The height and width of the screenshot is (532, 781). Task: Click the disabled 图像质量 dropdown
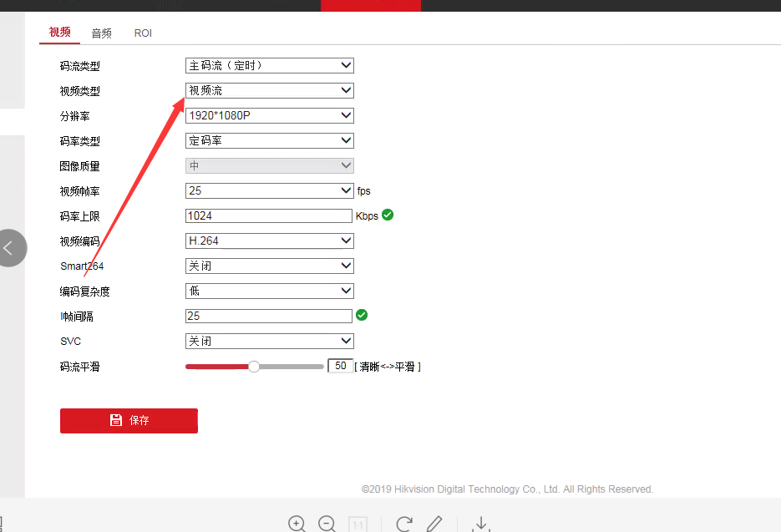[270, 165]
